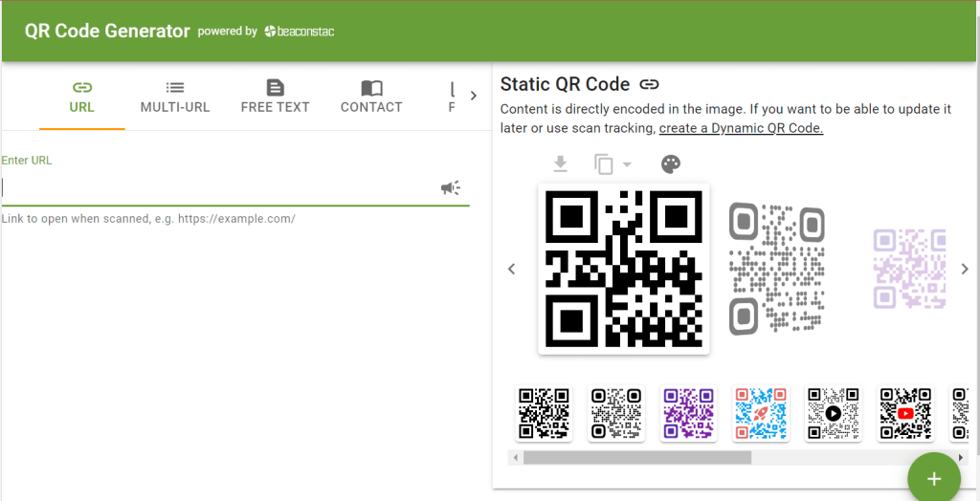Show more tabs with right chevron
The height and width of the screenshot is (501, 980).
473,96
